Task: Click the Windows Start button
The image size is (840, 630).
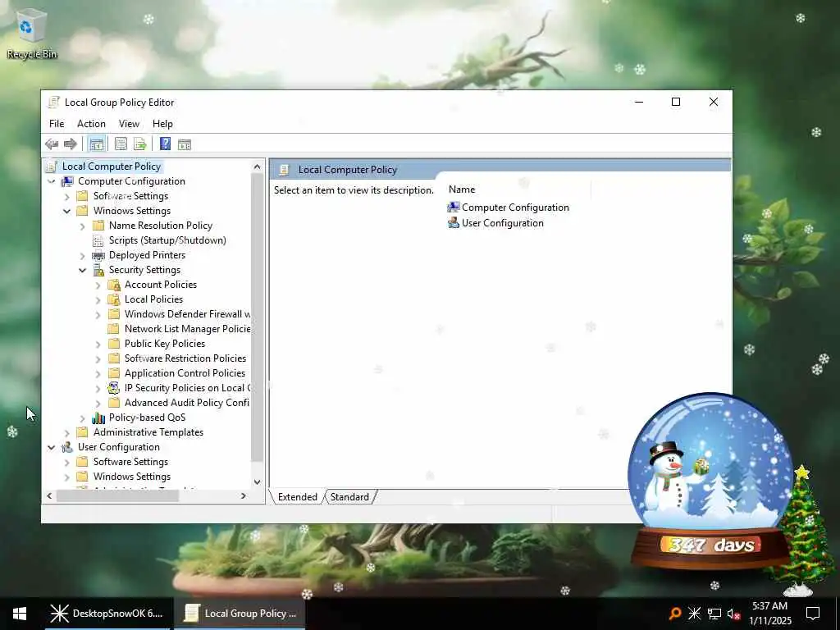Action: coord(20,614)
